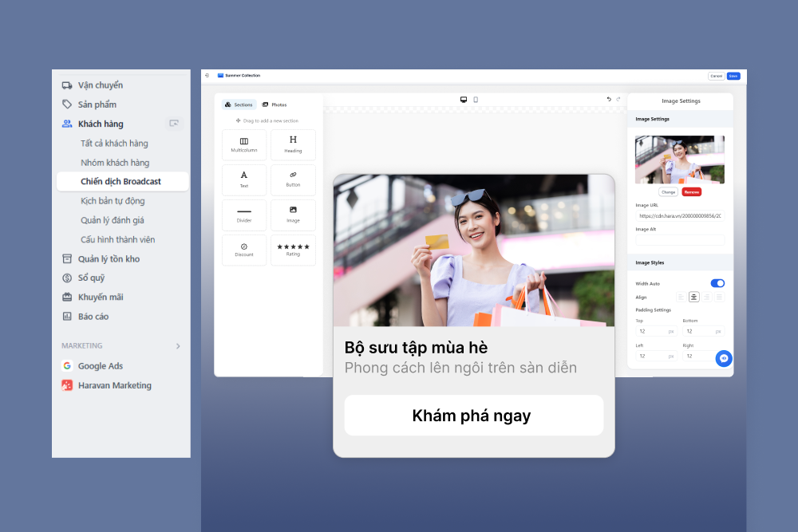Click the undo arrow icon

click(x=609, y=100)
